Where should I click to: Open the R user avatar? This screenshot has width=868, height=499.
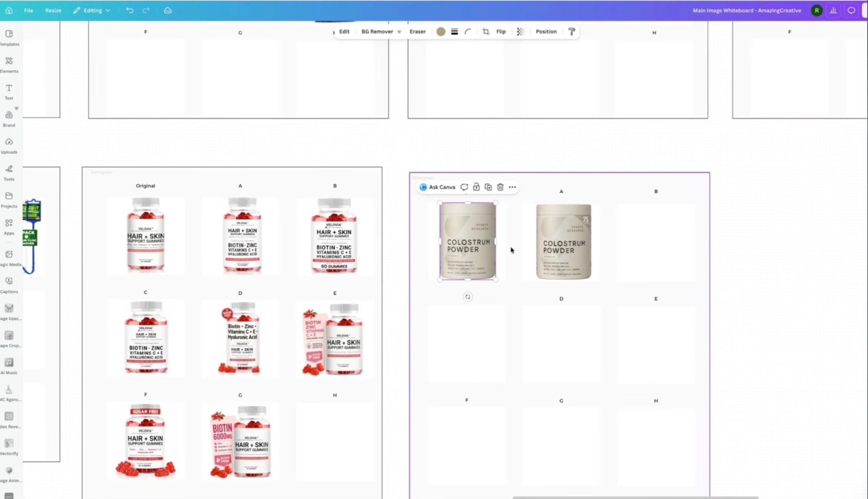tap(816, 11)
